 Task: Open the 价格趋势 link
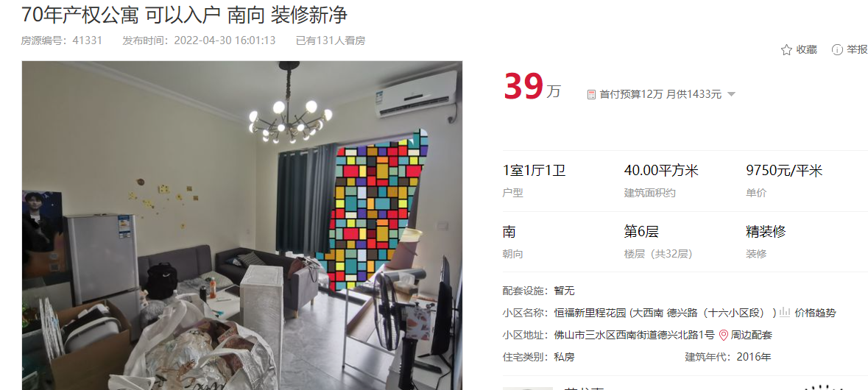(x=815, y=313)
